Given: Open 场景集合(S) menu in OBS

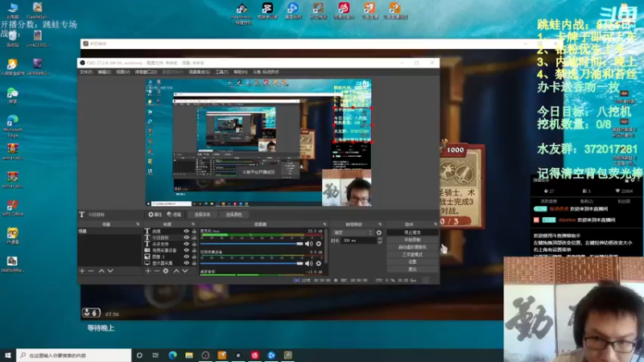Looking at the screenshot, I should pyautogui.click(x=199, y=72).
